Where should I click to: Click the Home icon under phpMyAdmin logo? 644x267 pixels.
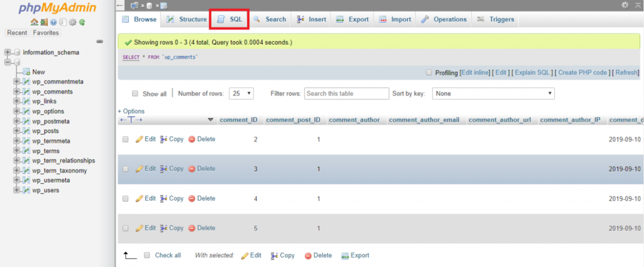(33, 23)
